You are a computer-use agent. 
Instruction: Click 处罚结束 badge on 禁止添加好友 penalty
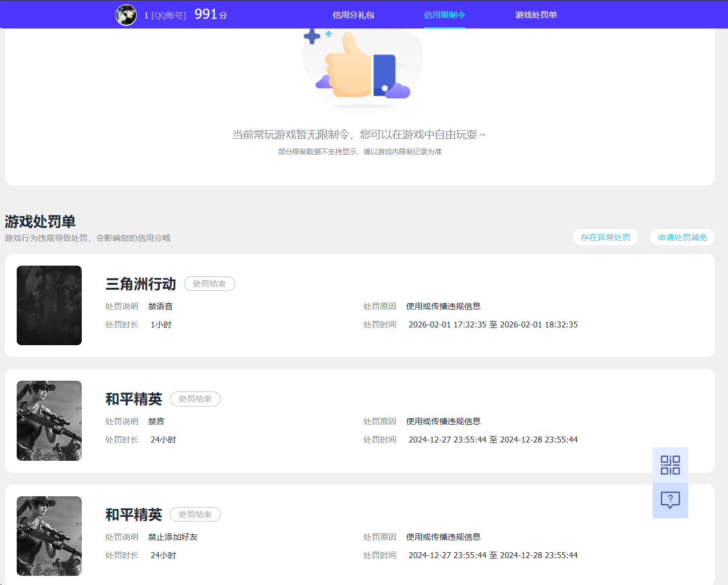(x=195, y=514)
